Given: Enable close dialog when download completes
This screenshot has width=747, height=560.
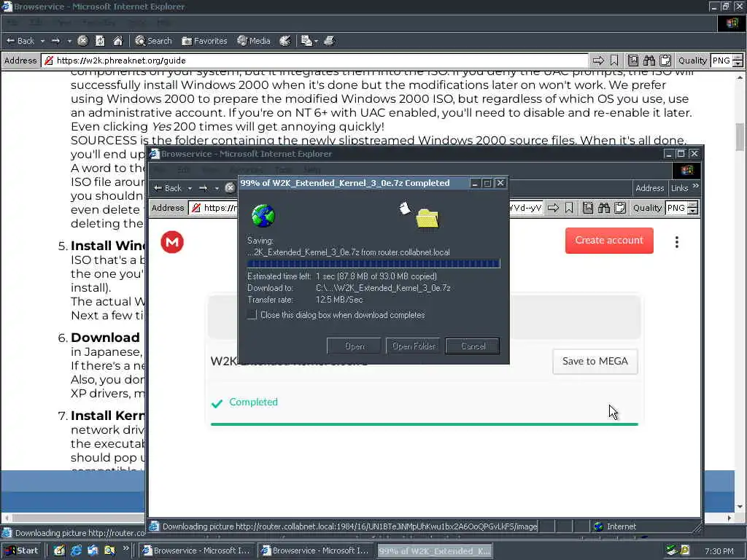Looking at the screenshot, I should click(252, 315).
